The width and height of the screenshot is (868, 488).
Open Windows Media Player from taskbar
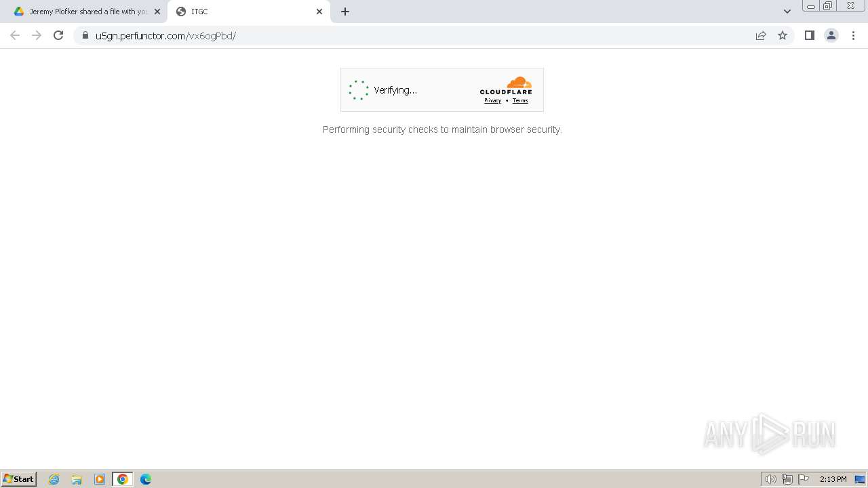[100, 479]
